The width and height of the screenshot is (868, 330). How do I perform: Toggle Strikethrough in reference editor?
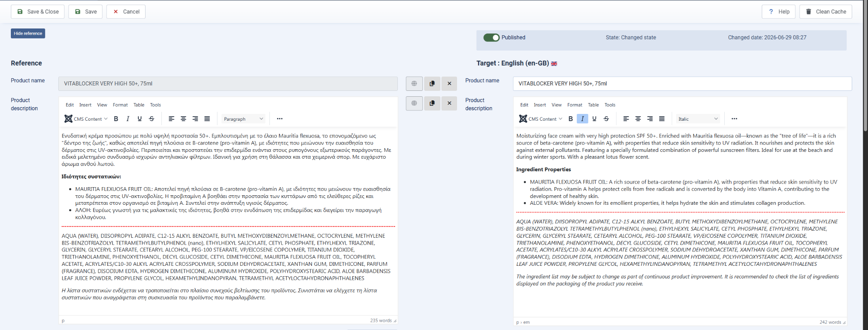(x=151, y=119)
